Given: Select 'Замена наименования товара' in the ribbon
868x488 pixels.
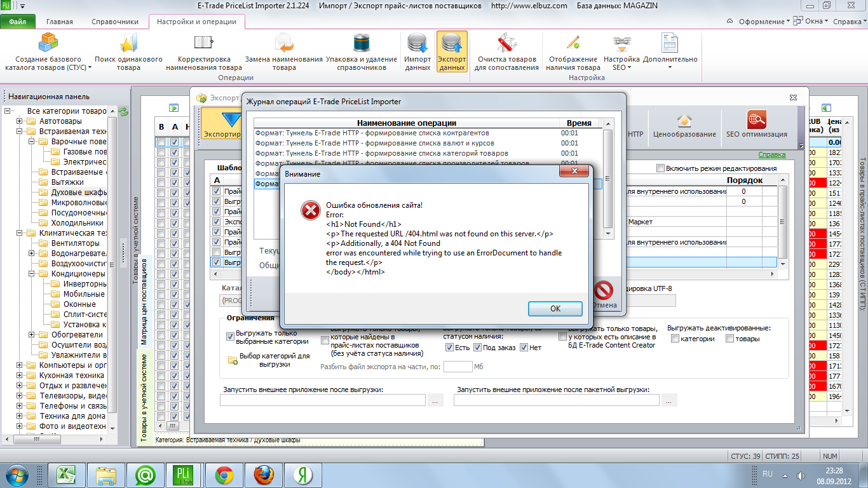Looking at the screenshot, I should click(283, 51).
